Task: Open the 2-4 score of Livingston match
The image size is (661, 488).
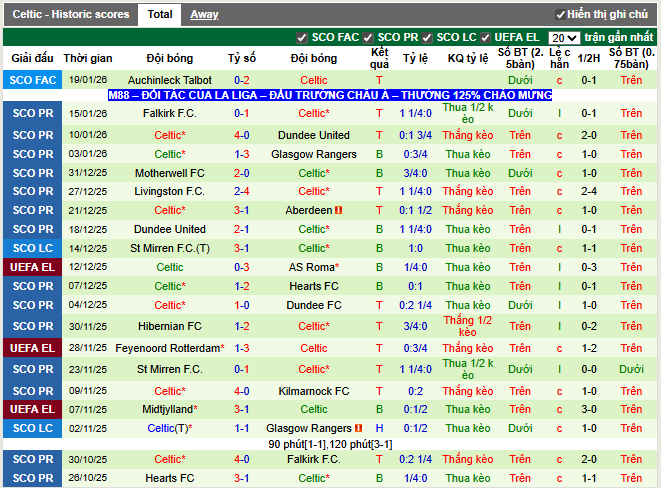Action: pos(242,191)
